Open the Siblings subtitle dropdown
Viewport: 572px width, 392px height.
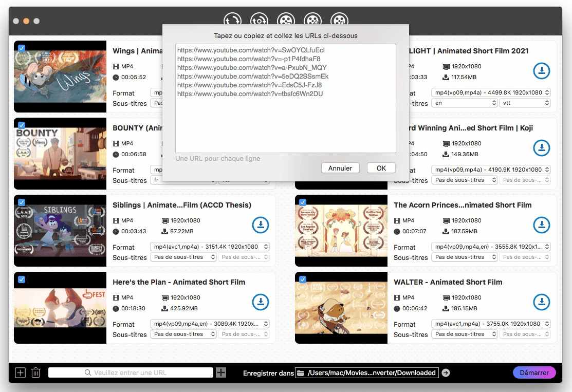point(183,257)
